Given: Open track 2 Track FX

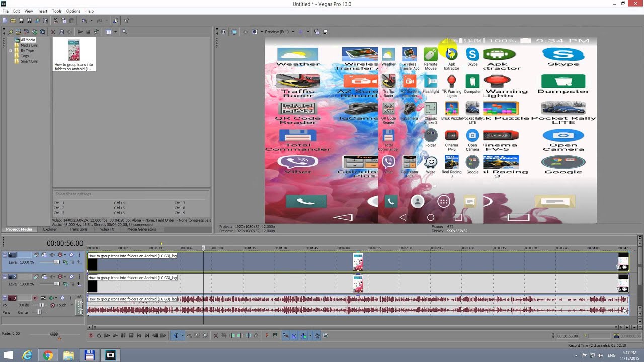Looking at the screenshot, I should coord(52,277).
